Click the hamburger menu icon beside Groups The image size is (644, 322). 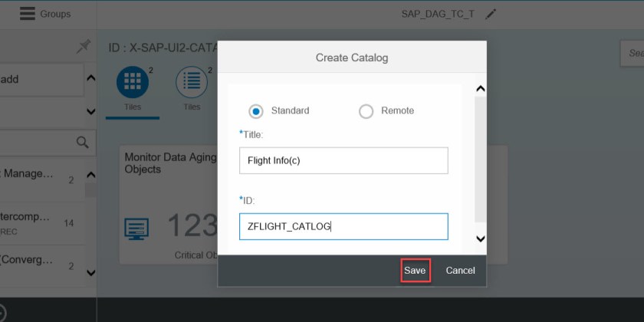coord(28,13)
